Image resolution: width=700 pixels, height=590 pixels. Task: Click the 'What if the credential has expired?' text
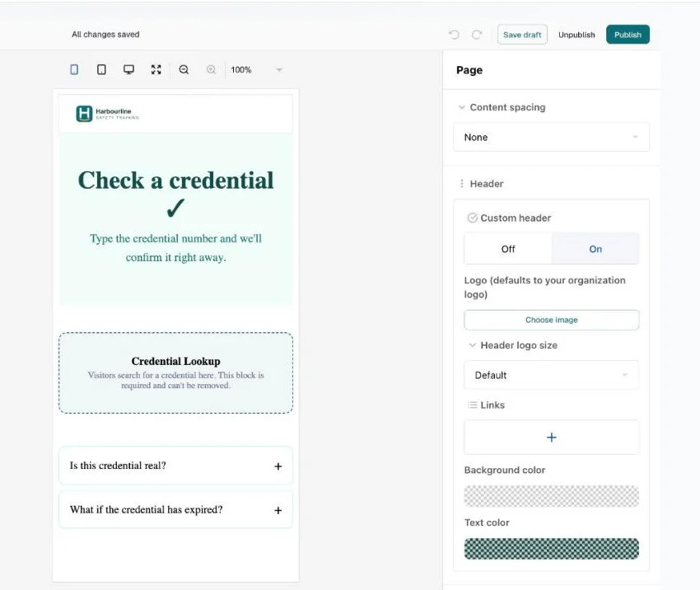[x=146, y=509]
